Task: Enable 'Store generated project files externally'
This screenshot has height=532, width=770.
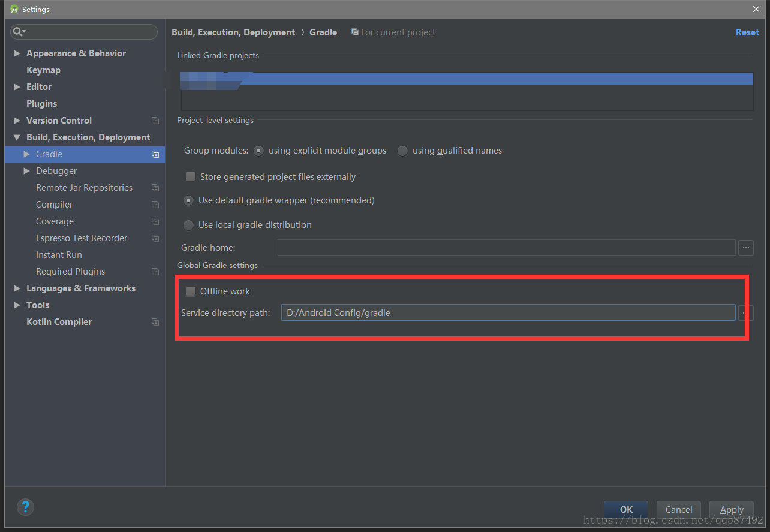Action: [191, 177]
